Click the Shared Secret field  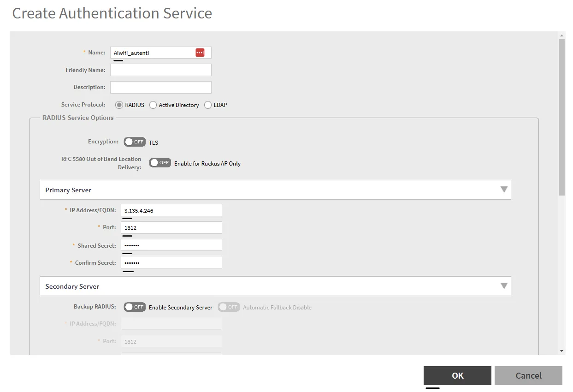point(171,245)
